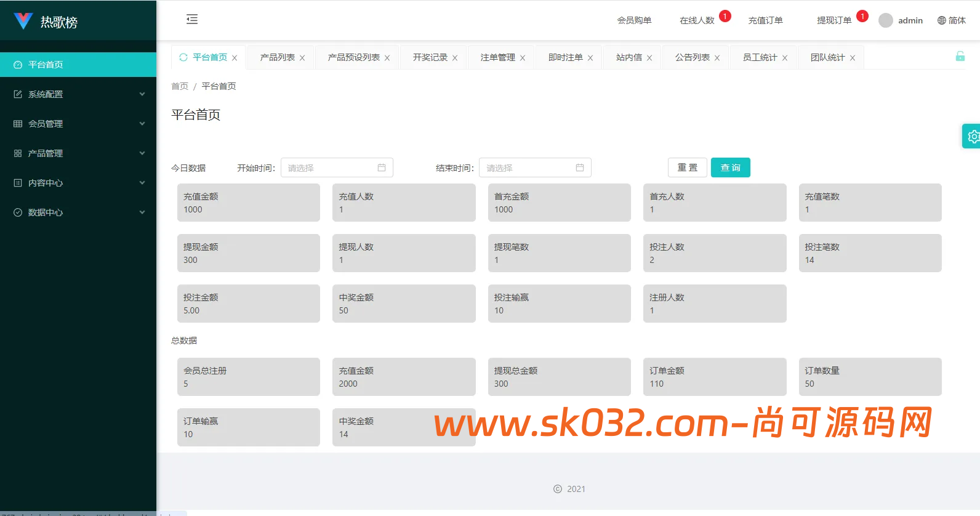Open 充值订单 header link

(765, 20)
